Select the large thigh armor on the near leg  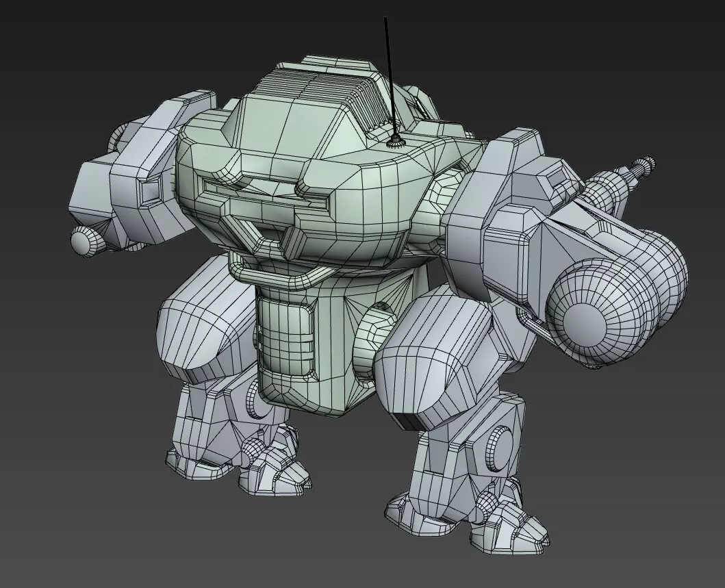click(438, 356)
